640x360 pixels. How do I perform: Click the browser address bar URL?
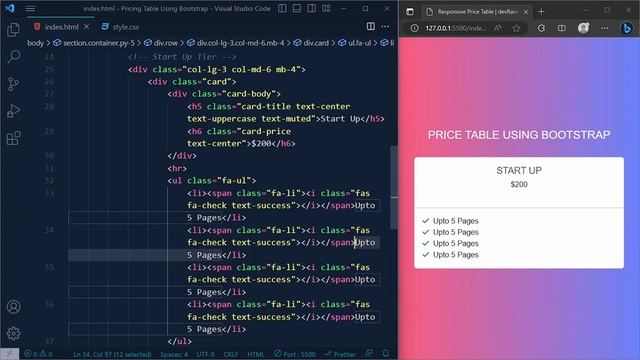[x=456, y=28]
